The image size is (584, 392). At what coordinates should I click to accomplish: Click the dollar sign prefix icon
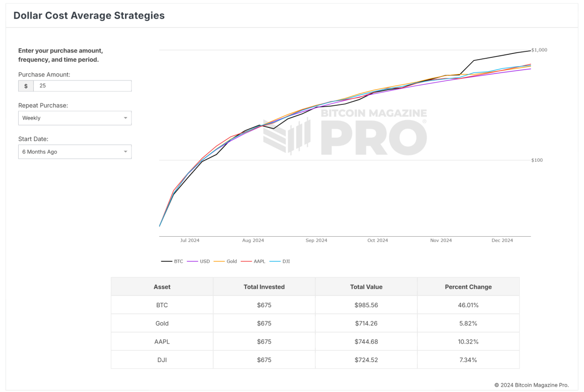pos(26,86)
